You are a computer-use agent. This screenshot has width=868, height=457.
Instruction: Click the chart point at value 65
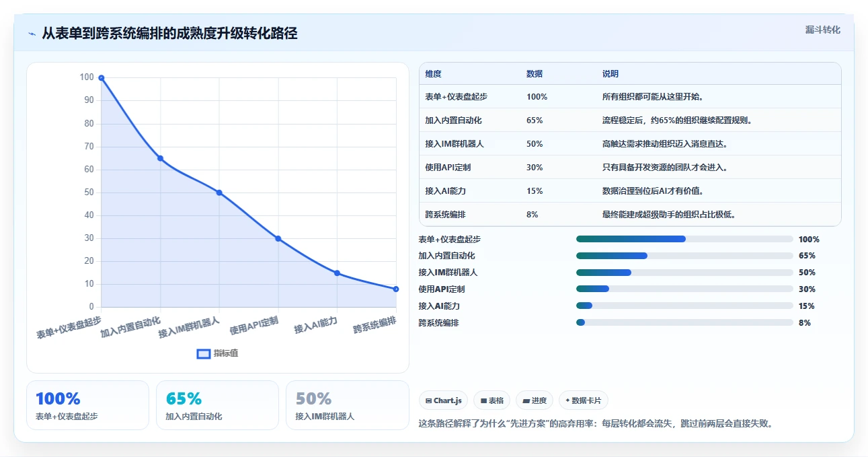point(160,158)
